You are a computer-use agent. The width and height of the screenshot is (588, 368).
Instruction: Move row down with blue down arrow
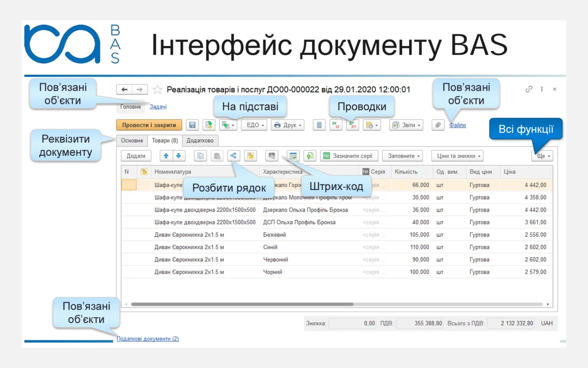(x=179, y=156)
